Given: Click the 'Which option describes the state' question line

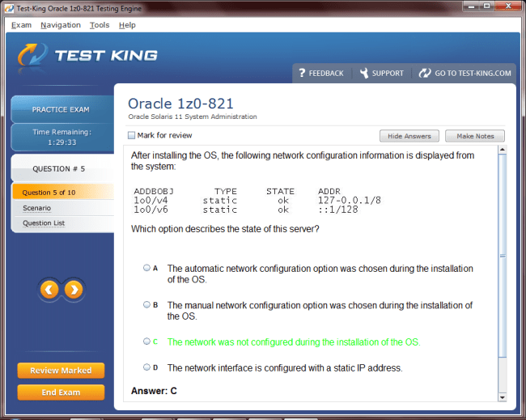Looking at the screenshot, I should pos(225,229).
